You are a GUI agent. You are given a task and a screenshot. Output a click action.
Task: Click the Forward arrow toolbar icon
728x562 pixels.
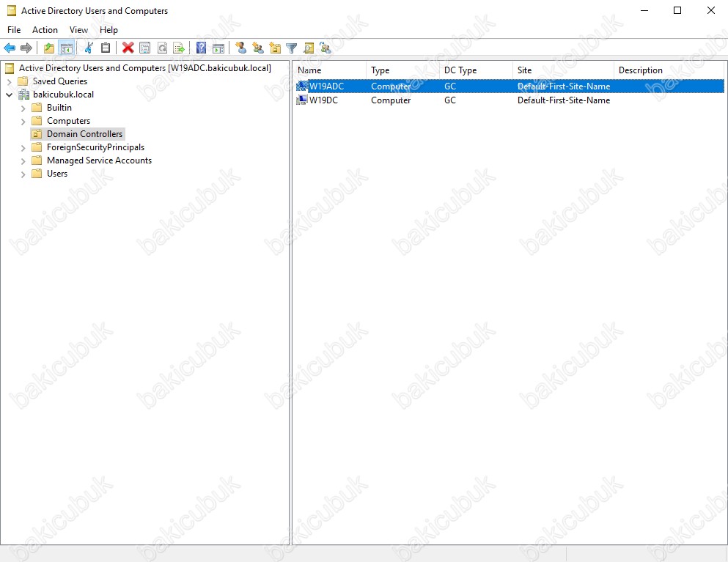pos(26,48)
